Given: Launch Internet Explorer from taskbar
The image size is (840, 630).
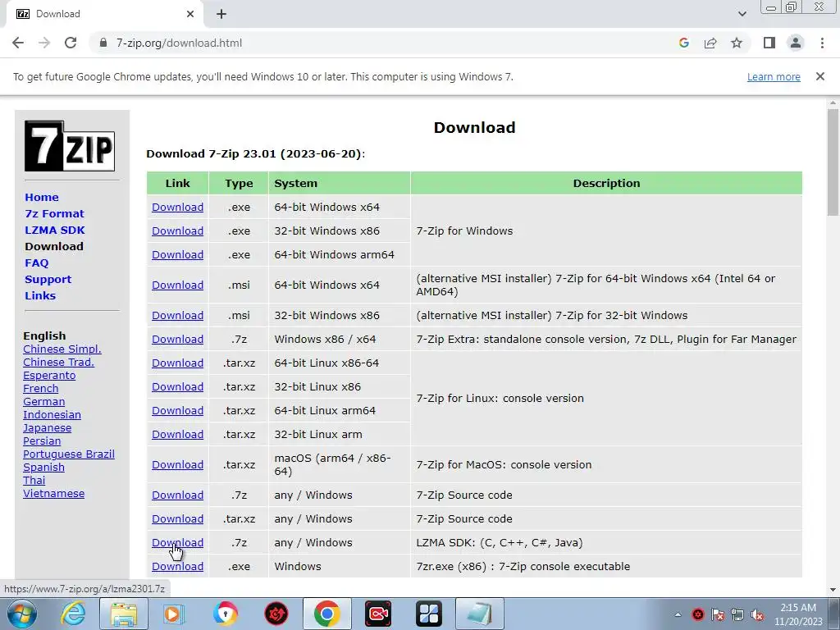Looking at the screenshot, I should point(72,614).
